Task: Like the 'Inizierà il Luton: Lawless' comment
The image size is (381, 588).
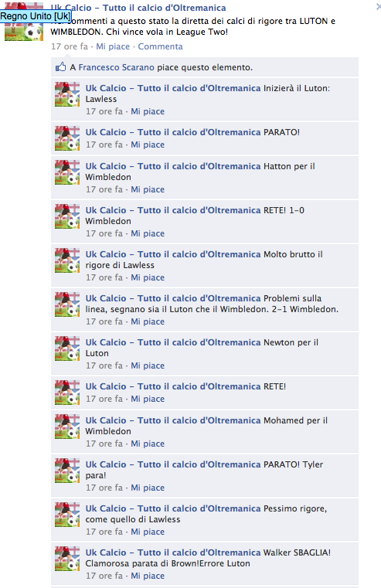Action: [148, 111]
